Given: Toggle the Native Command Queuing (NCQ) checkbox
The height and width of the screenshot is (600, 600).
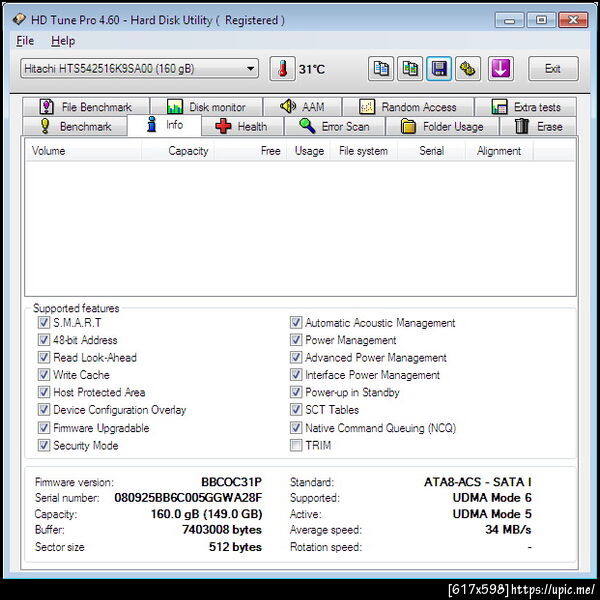Looking at the screenshot, I should tap(296, 428).
